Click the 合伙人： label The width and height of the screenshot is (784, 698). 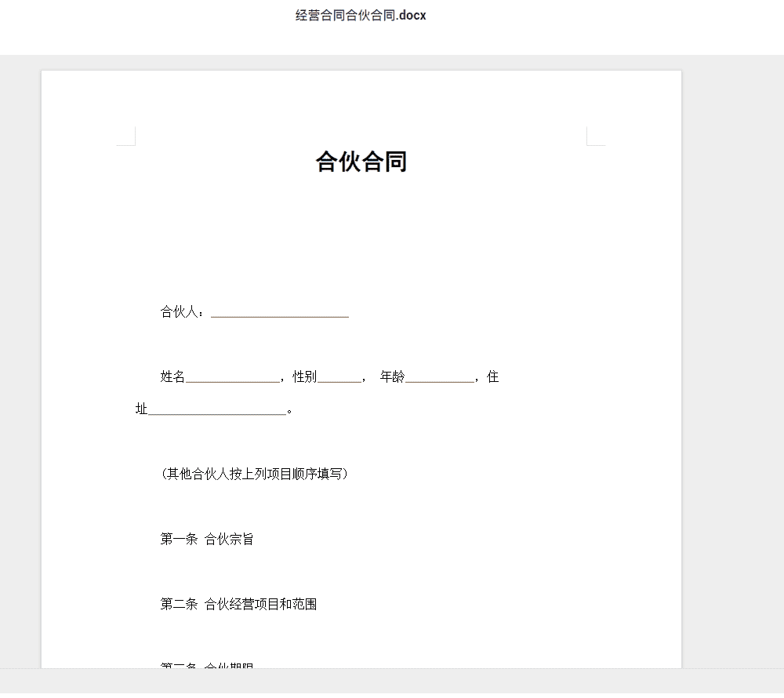[x=182, y=312]
